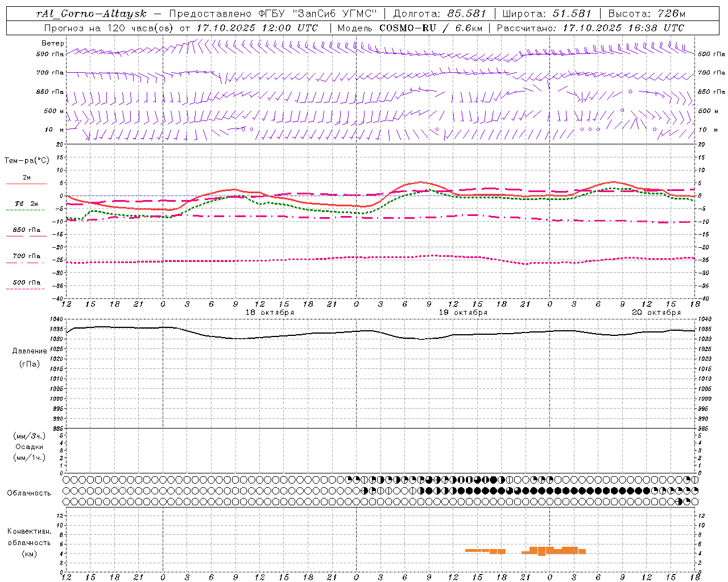Click the '(км)' unit label for convective clouds
728x582 pixels.
point(30,554)
